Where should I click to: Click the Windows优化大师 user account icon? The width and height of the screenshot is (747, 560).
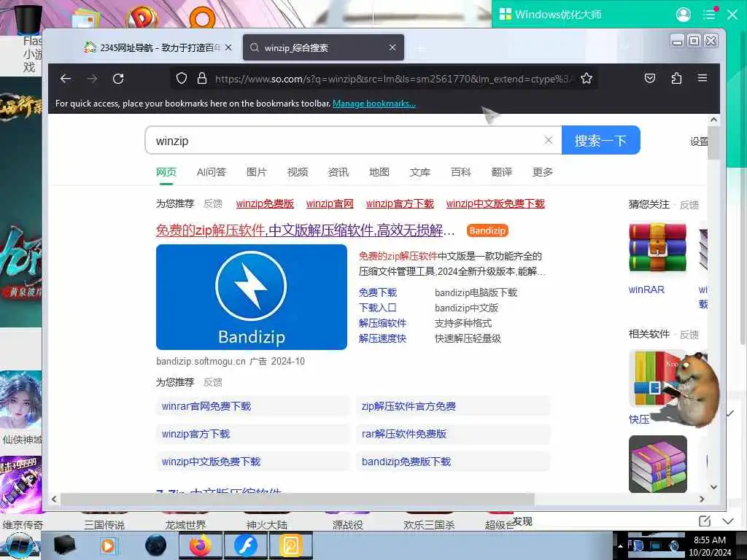click(683, 15)
